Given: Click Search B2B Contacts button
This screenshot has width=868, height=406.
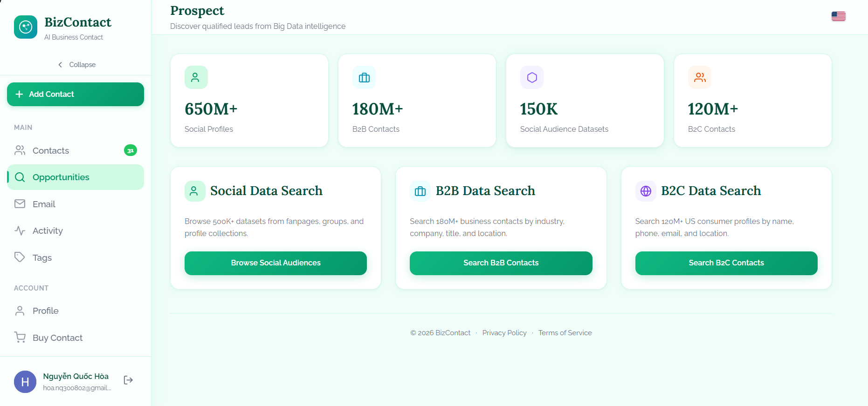Looking at the screenshot, I should (x=501, y=263).
